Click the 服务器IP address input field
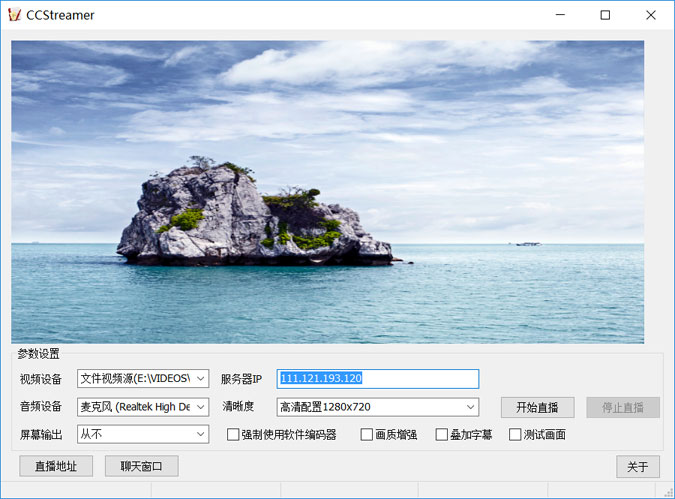 (x=378, y=378)
